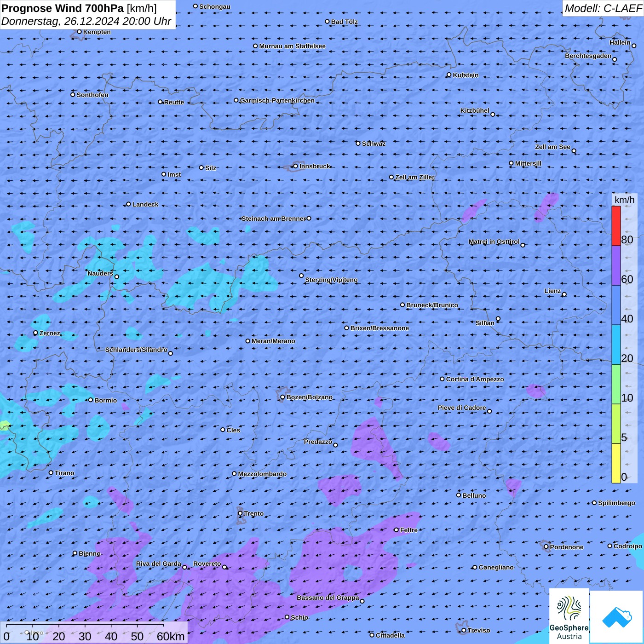Screen dimensions: 644x644
Task: Click the Belluno location dot
Action: (x=459, y=495)
